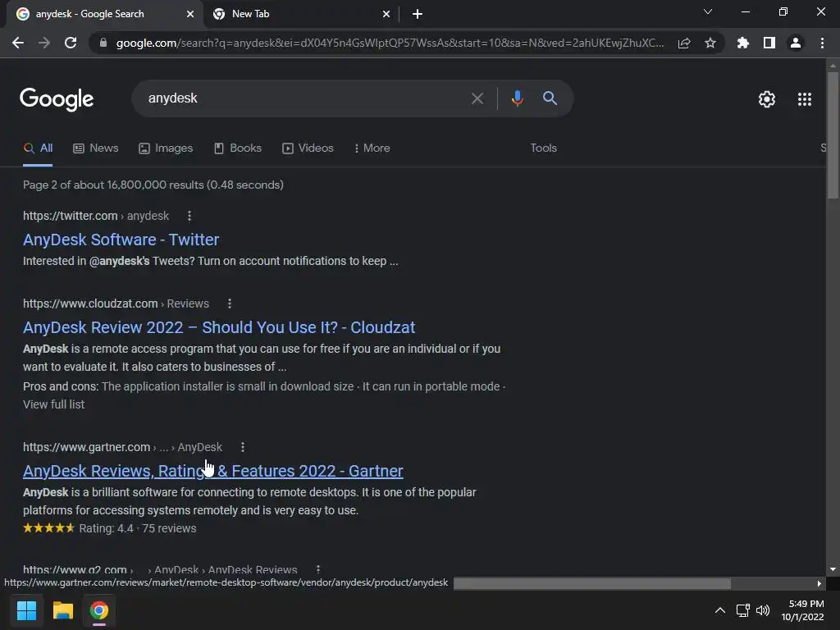Viewport: 840px width, 630px height.
Task: Click the scrollbar down arrow
Action: 832,569
